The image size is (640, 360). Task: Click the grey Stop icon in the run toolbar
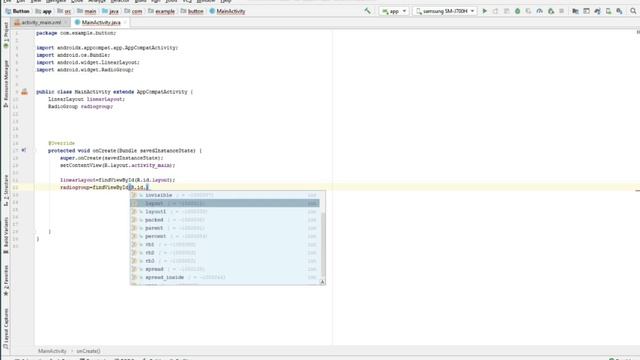[x=562, y=11]
